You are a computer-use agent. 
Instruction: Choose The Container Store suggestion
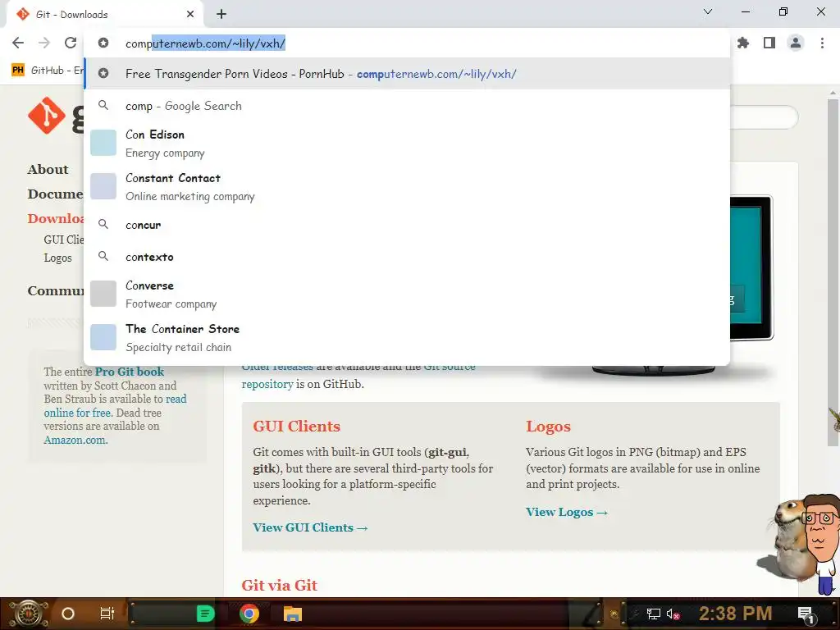tap(407, 337)
